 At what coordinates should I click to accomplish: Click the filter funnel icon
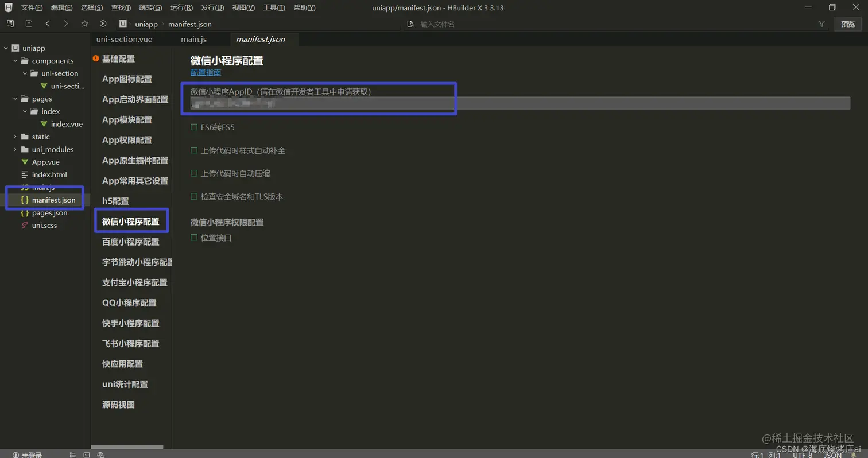click(x=821, y=24)
